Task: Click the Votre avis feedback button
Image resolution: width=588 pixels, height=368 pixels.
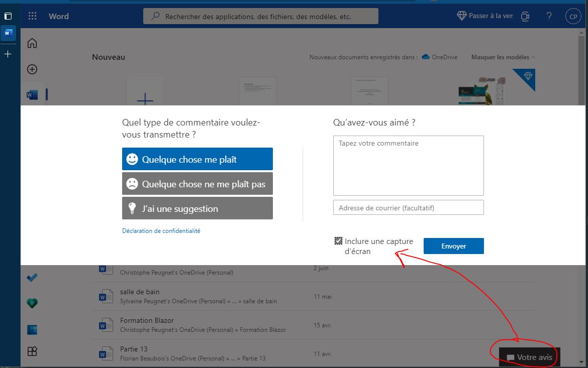Action: (x=529, y=357)
